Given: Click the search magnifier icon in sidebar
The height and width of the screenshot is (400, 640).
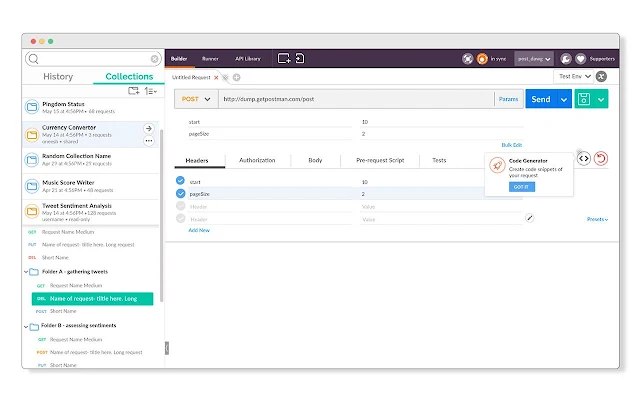Looking at the screenshot, I should (34, 59).
